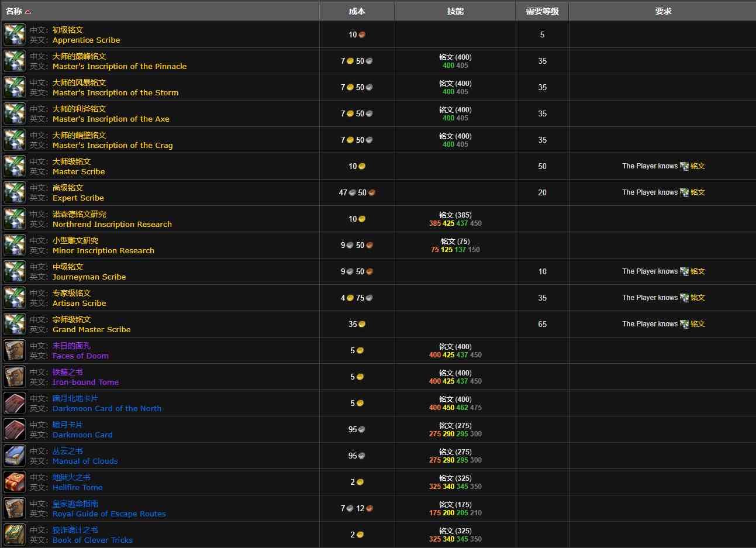Click the Expert Scribe row icon
Image resolution: width=756 pixels, height=548 pixels.
coord(15,192)
